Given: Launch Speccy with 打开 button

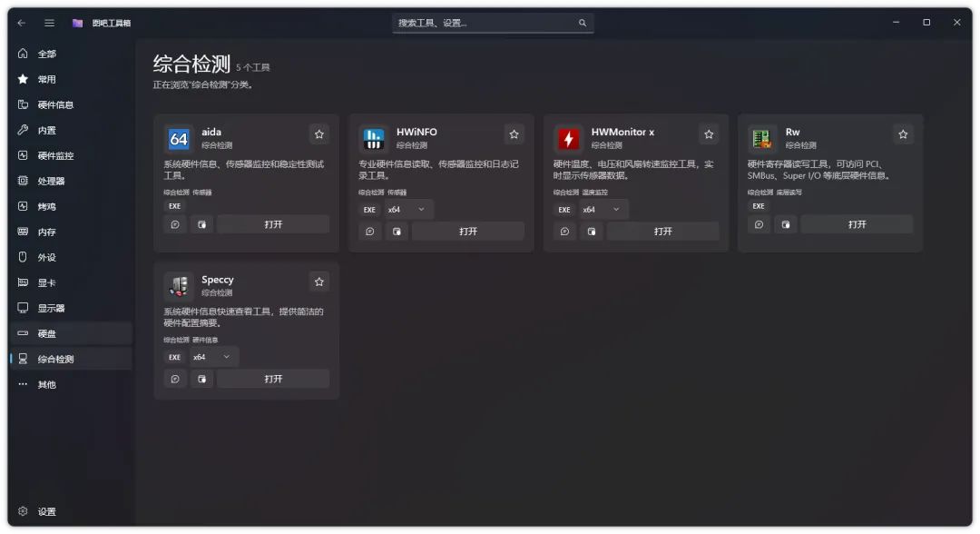Looking at the screenshot, I should tap(273, 379).
